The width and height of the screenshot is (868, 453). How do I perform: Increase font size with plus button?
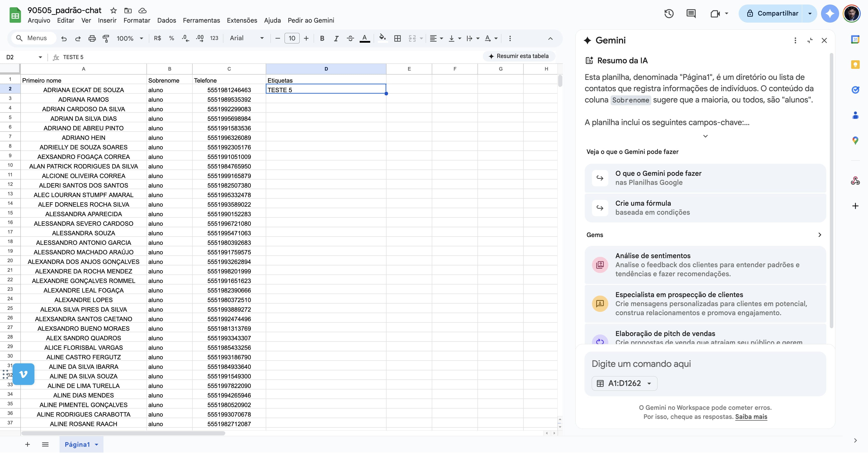coord(306,38)
